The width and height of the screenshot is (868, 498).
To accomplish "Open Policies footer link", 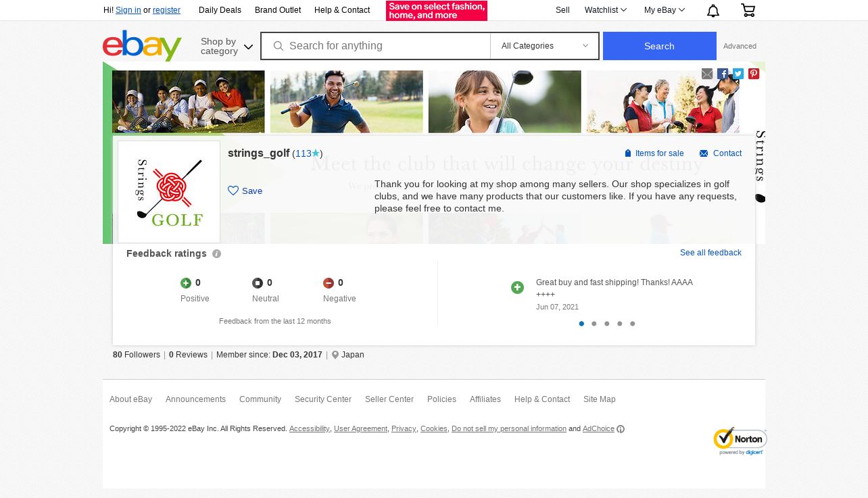I will tap(441, 399).
